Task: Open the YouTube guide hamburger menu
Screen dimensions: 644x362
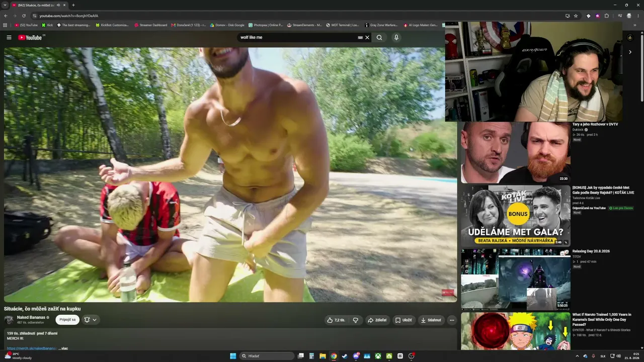Action: [9, 37]
